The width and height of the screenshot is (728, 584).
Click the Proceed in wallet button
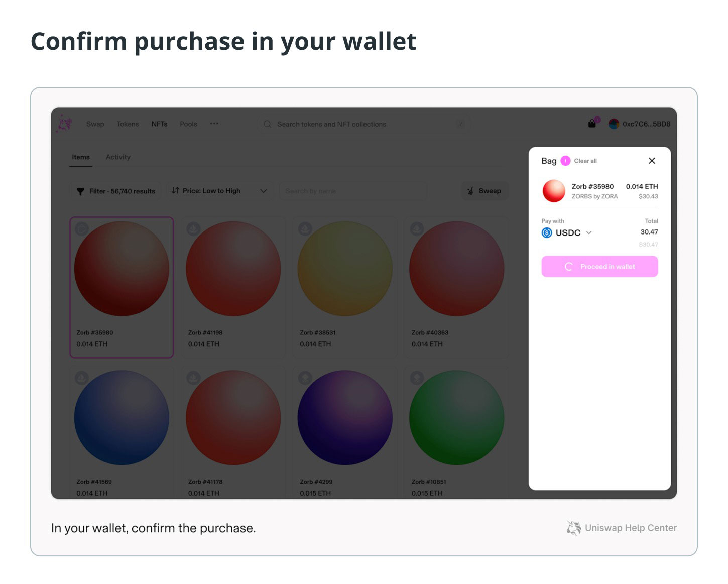click(x=599, y=267)
